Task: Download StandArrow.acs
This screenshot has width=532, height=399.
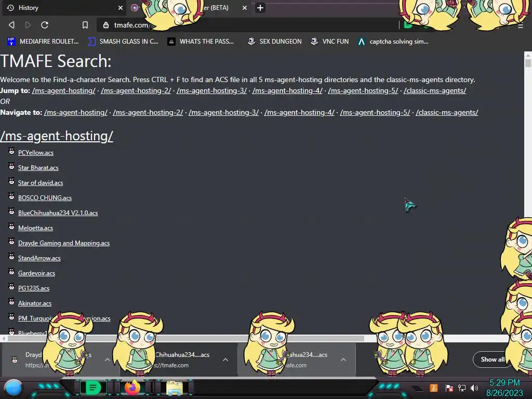Action: tap(39, 258)
